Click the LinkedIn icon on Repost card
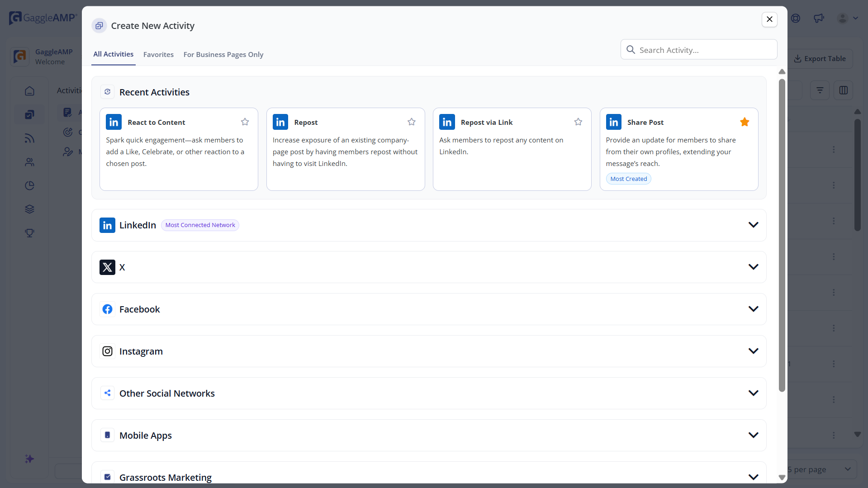The width and height of the screenshot is (868, 488). (280, 122)
